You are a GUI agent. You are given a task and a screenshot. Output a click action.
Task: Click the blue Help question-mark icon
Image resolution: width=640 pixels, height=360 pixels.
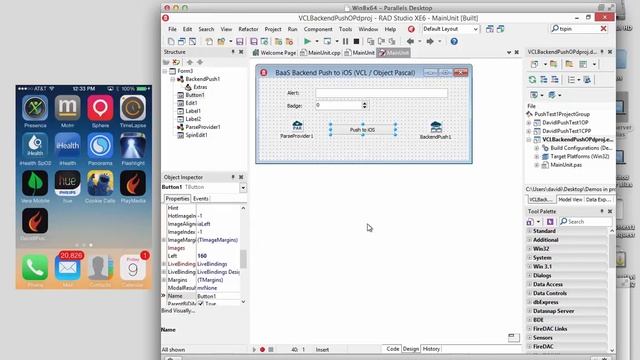pyautogui.click(x=454, y=41)
